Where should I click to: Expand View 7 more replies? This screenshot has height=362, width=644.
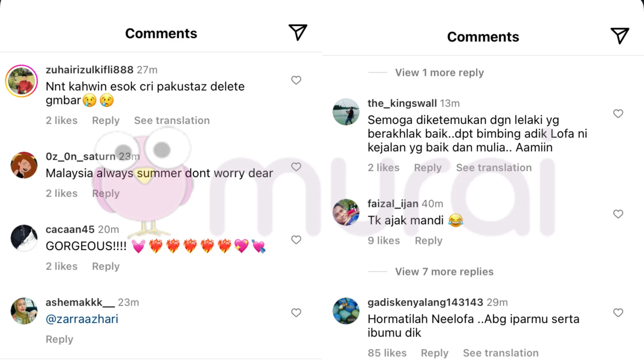click(444, 271)
